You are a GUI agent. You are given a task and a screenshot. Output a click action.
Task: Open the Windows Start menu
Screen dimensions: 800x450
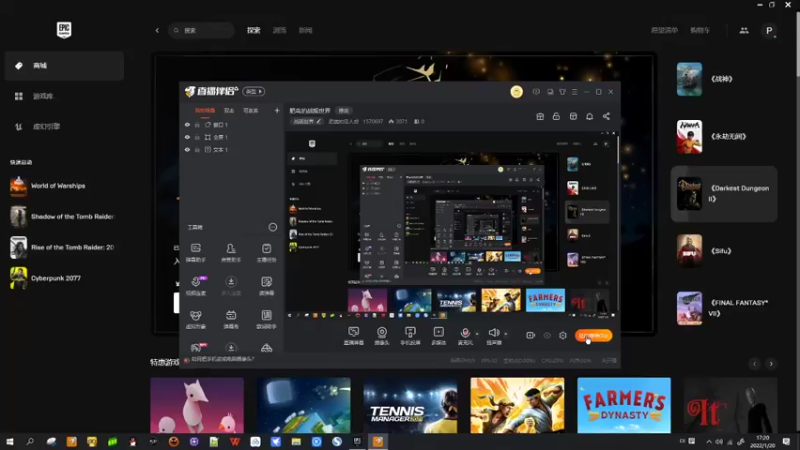(x=10, y=442)
